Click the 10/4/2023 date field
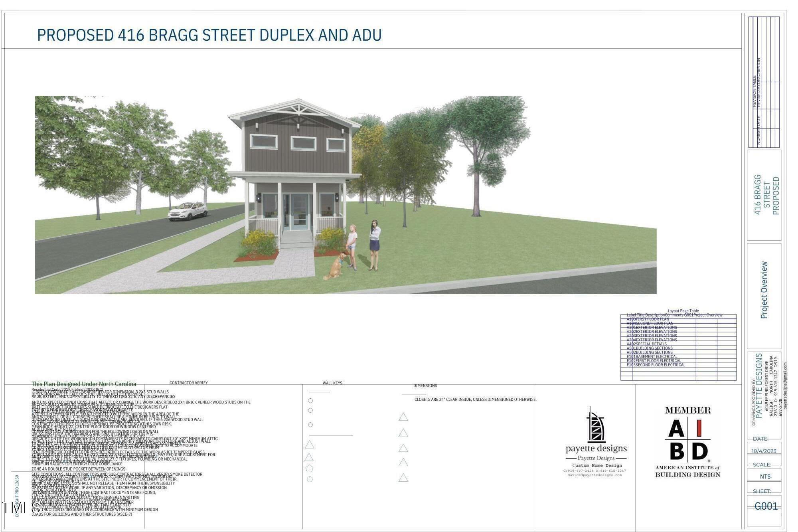The image size is (798, 532). (x=764, y=451)
